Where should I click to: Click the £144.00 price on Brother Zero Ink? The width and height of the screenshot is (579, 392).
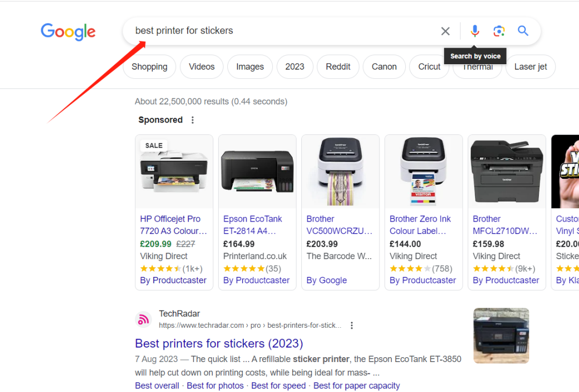coord(405,244)
